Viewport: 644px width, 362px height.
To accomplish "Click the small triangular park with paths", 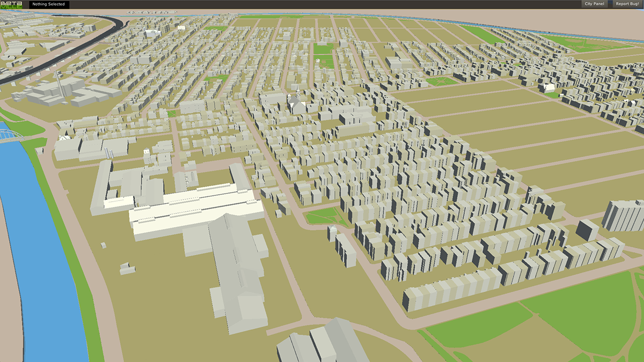I will [324, 217].
